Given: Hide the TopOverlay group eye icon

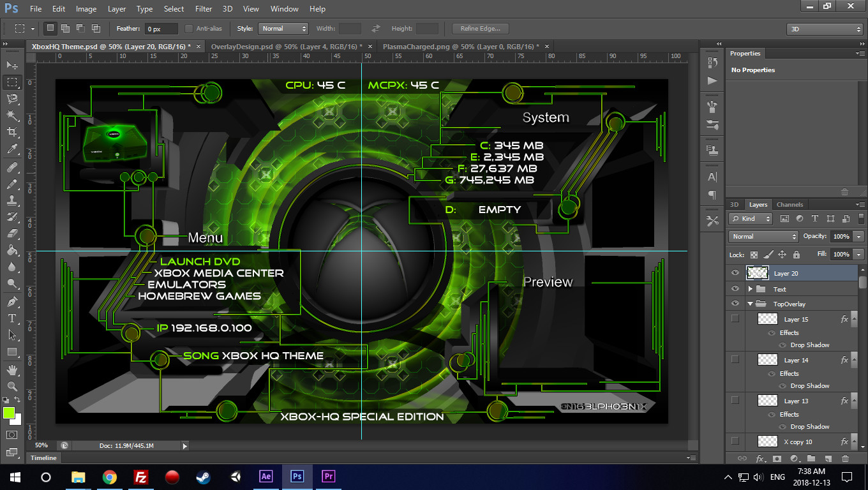Looking at the screenshot, I should [735, 304].
